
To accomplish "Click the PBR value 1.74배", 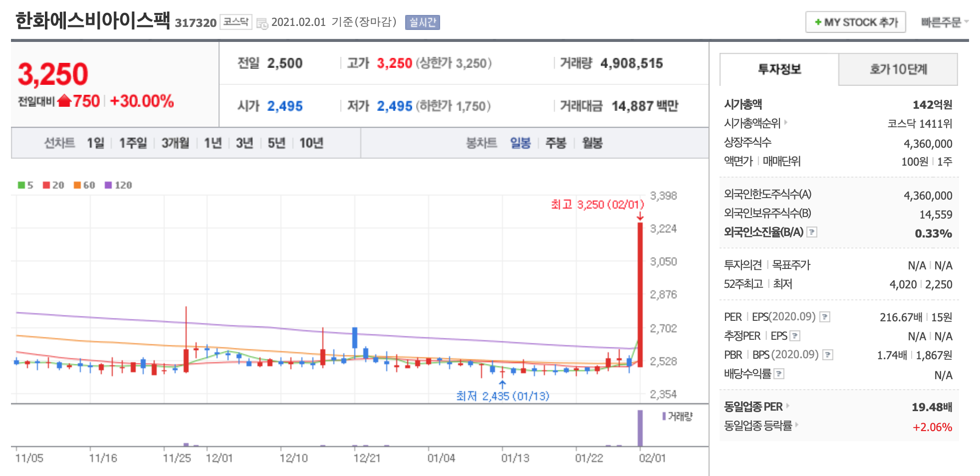I will [892, 355].
